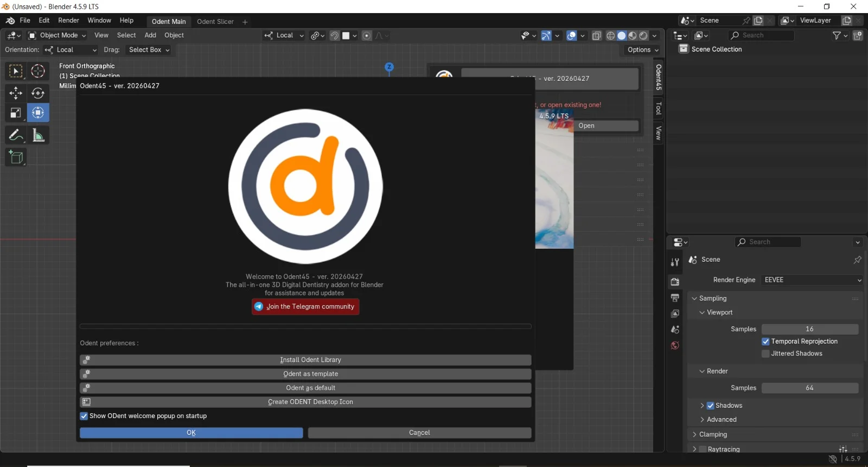Image resolution: width=868 pixels, height=467 pixels.
Task: Switch to material preview shading
Action: 633,36
